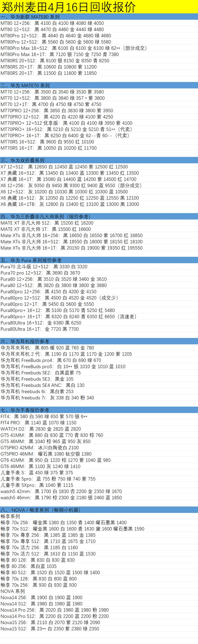Select the MT70 12+1T row
Image resolution: width=198 pixels, height=644 pixels.
[99, 104]
